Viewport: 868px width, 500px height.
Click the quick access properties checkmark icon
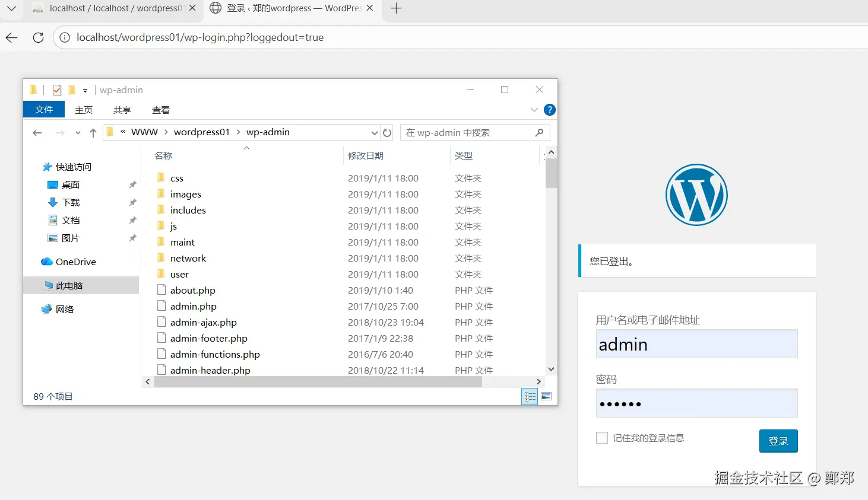pos(57,90)
